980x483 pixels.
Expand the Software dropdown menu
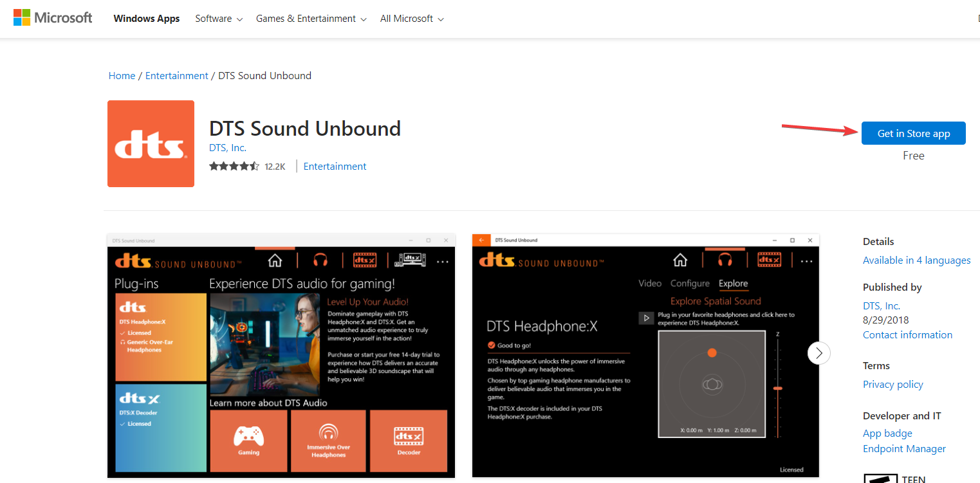pyautogui.click(x=219, y=19)
